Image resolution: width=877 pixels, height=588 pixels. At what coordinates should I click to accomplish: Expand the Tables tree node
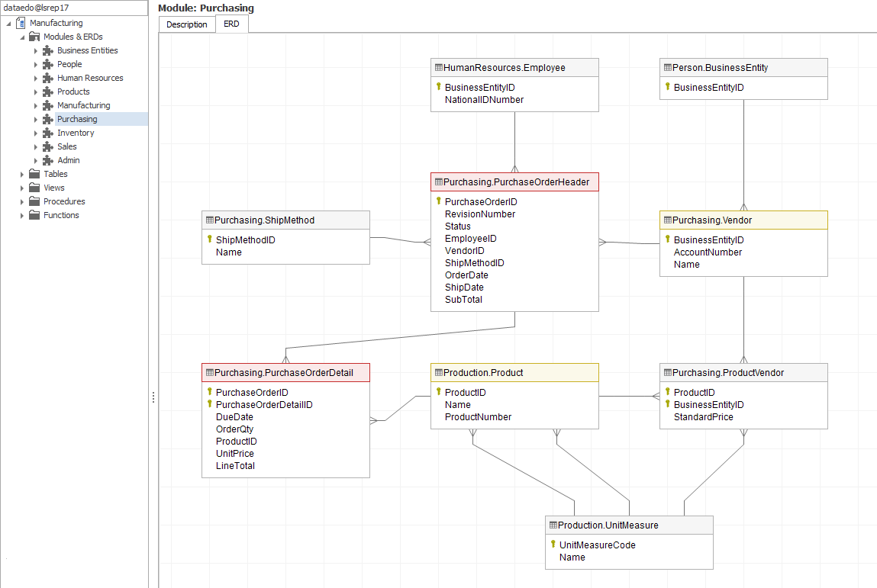coord(22,174)
